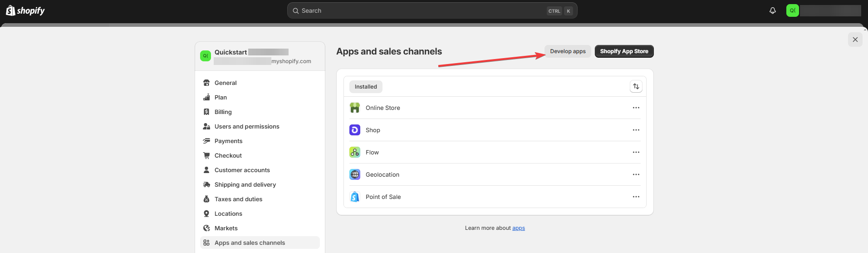Click the Shopify logo in header
Image resolution: width=868 pixels, height=253 pixels.
[x=25, y=10]
